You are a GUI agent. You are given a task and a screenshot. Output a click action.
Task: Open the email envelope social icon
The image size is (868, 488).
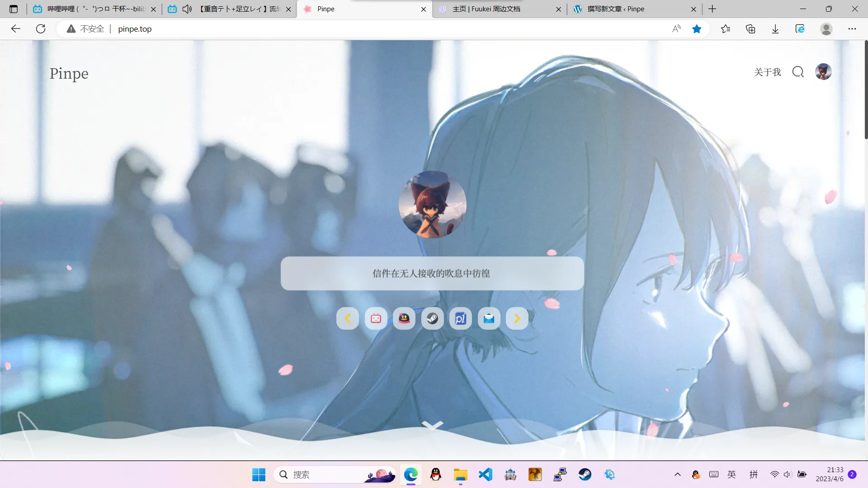point(489,319)
